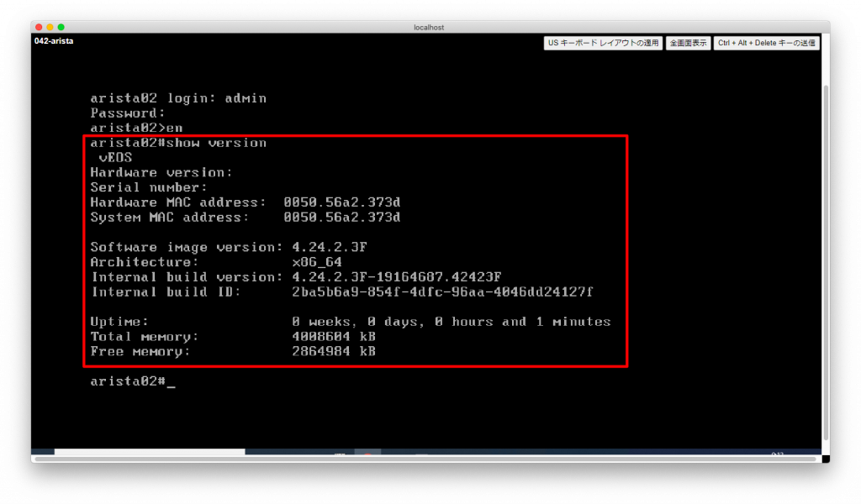
Task: Send Ctrl + Alt + Delete to the VM
Action: click(x=766, y=43)
